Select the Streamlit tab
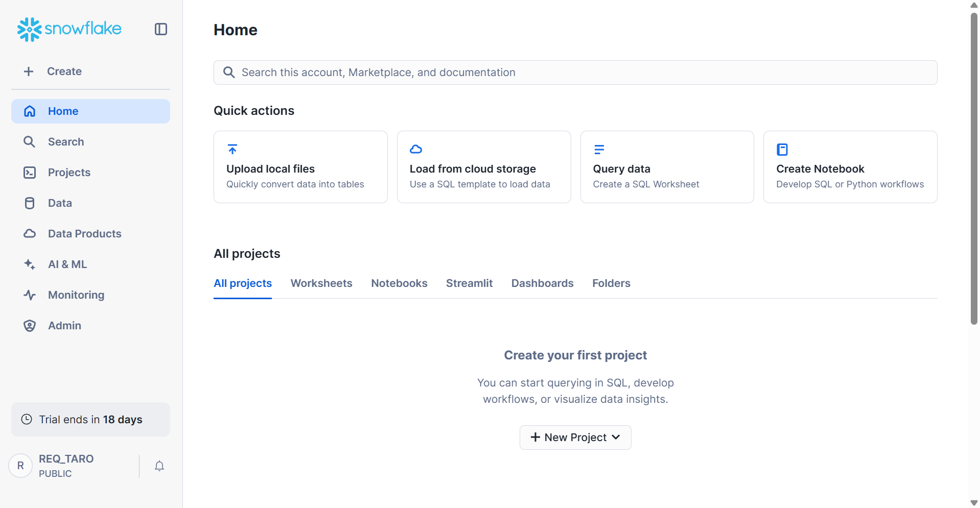 [469, 283]
